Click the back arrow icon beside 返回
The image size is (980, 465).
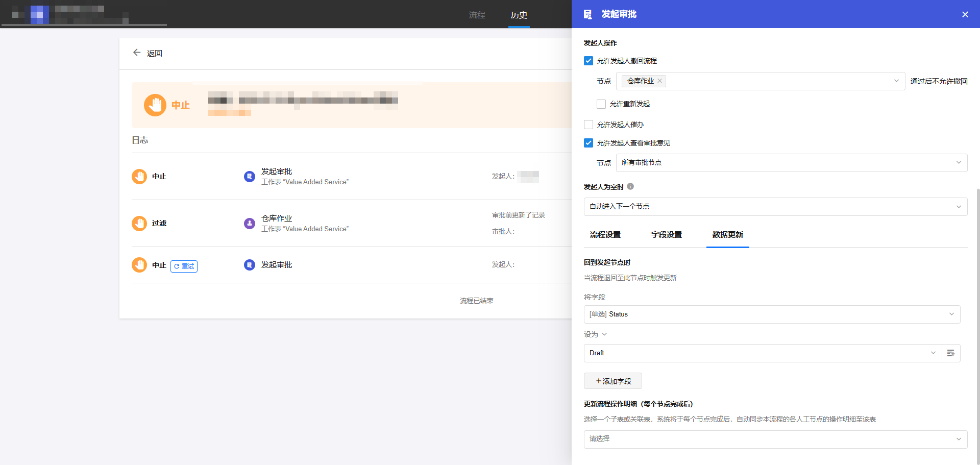136,53
